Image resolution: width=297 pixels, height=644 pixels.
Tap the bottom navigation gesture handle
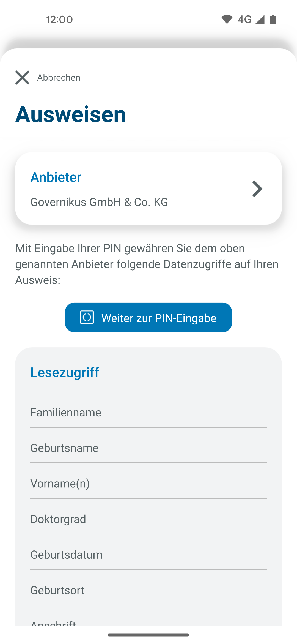coord(148,635)
